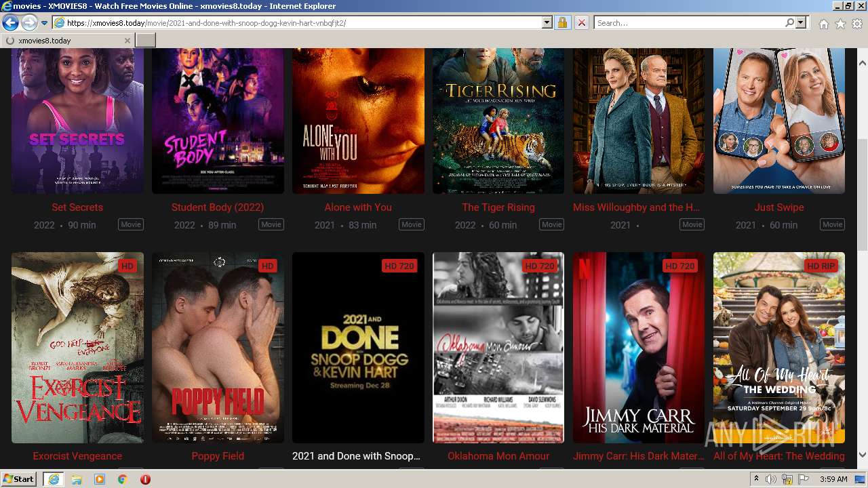
Task: Open the Chrome taskbar icon
Action: pyautogui.click(x=123, y=479)
